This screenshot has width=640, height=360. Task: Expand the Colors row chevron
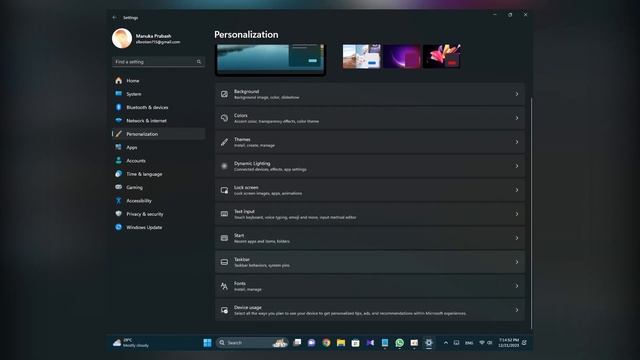click(x=517, y=118)
